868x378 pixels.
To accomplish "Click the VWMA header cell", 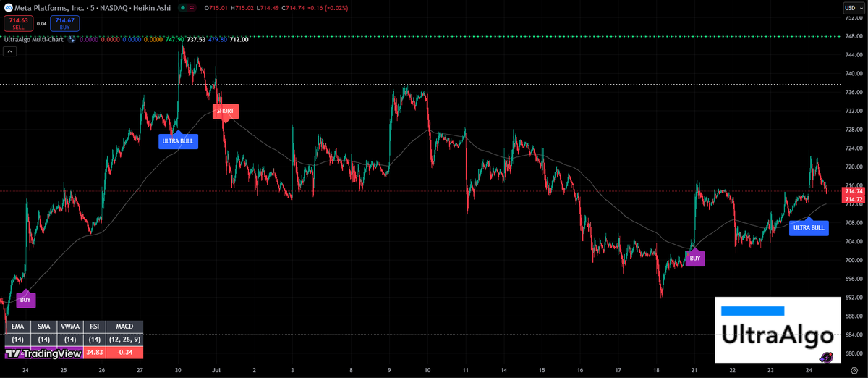I will pos(70,327).
